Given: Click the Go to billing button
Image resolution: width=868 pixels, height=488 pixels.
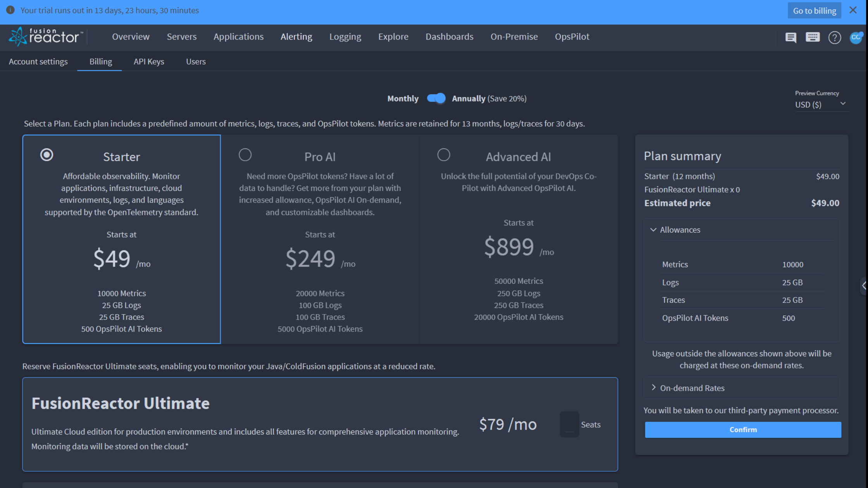Looking at the screenshot, I should coord(815,11).
